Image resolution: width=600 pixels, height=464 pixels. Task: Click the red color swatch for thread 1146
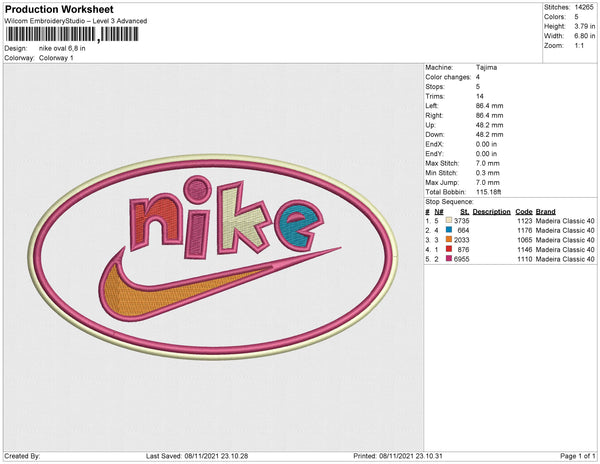(449, 249)
